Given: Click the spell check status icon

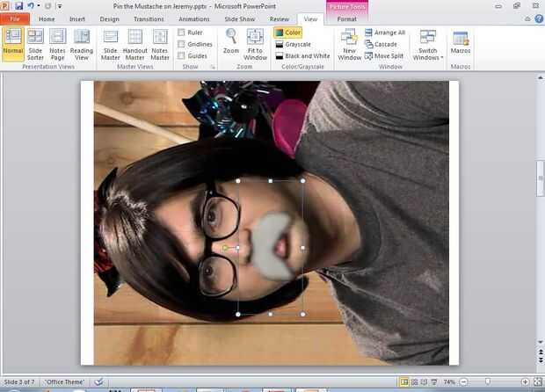Looking at the screenshot, I should coord(98,382).
